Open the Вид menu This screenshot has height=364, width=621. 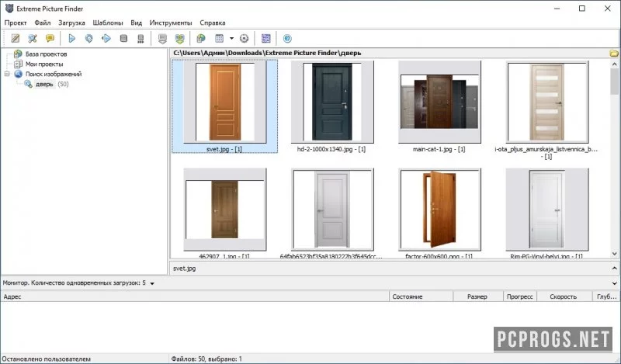pyautogui.click(x=137, y=23)
